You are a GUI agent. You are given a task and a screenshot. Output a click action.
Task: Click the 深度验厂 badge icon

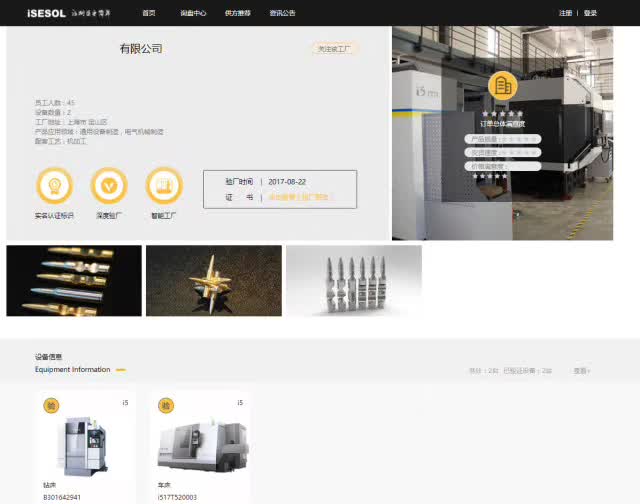point(109,185)
